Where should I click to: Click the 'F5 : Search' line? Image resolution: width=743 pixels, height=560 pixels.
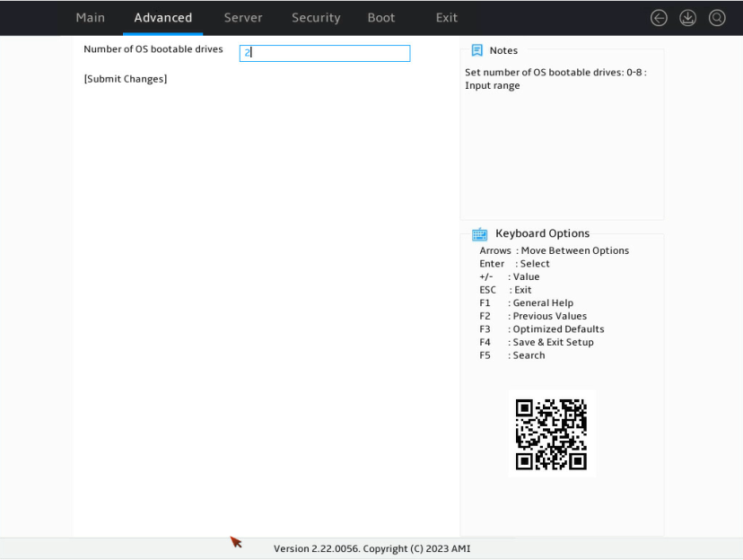pyautogui.click(x=512, y=355)
